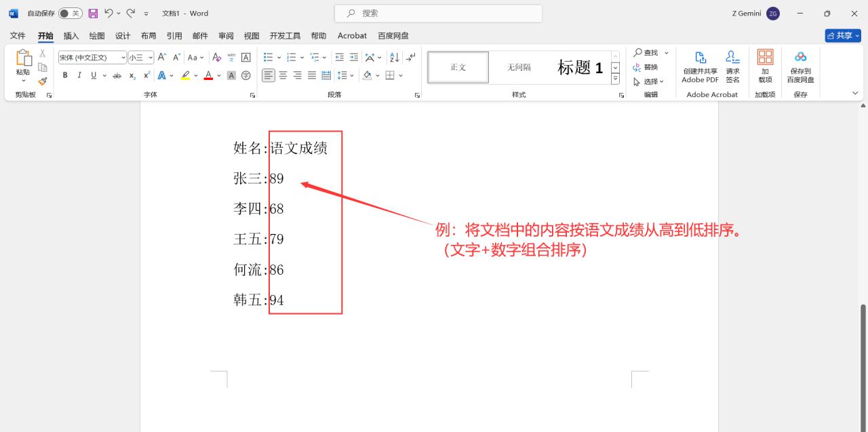
Task: Click the Superscript x² icon
Action: (x=146, y=75)
